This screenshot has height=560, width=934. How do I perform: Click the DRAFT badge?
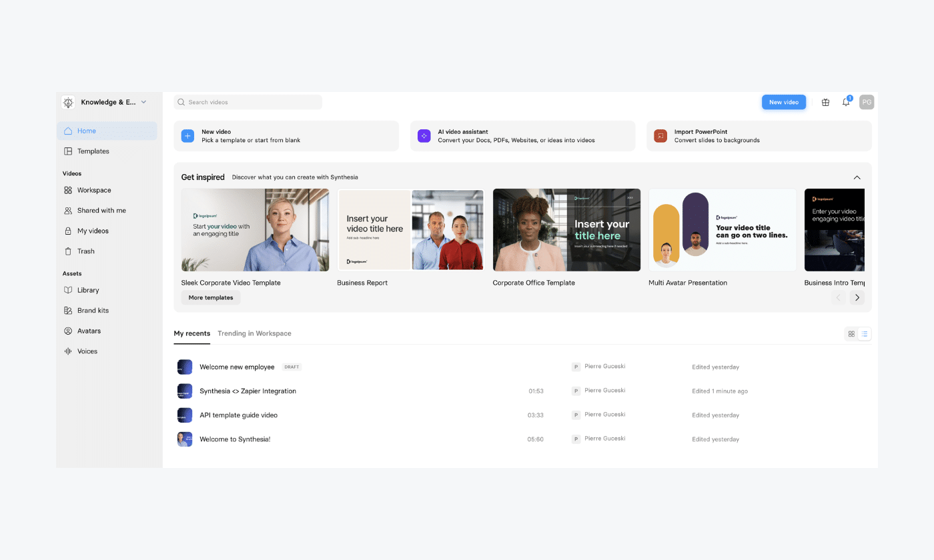click(292, 367)
